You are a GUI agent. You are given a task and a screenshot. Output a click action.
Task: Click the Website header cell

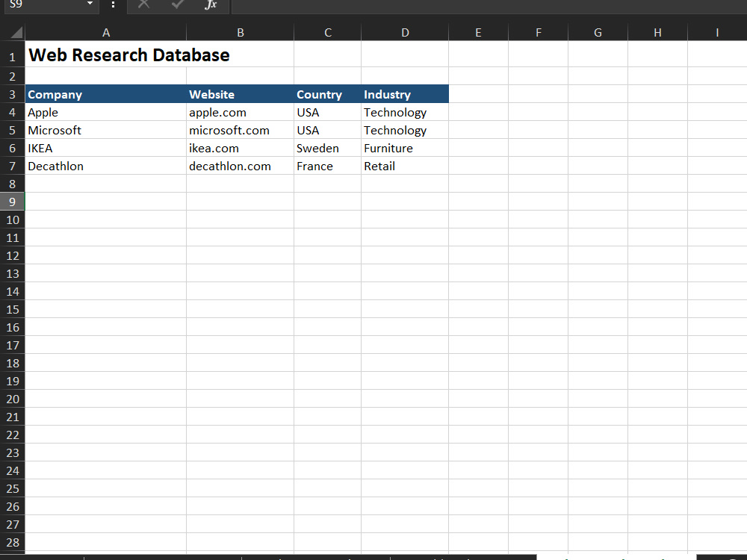[x=240, y=94]
